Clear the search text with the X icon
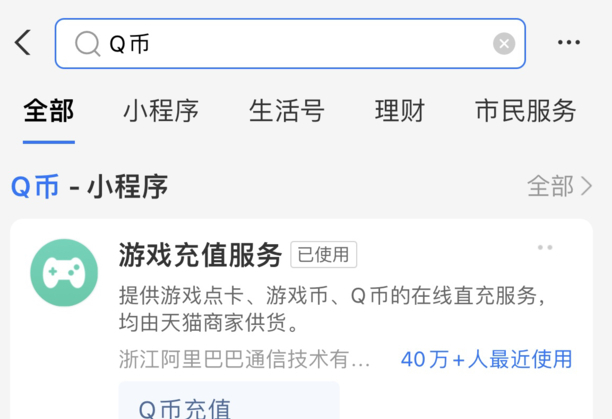 point(504,43)
